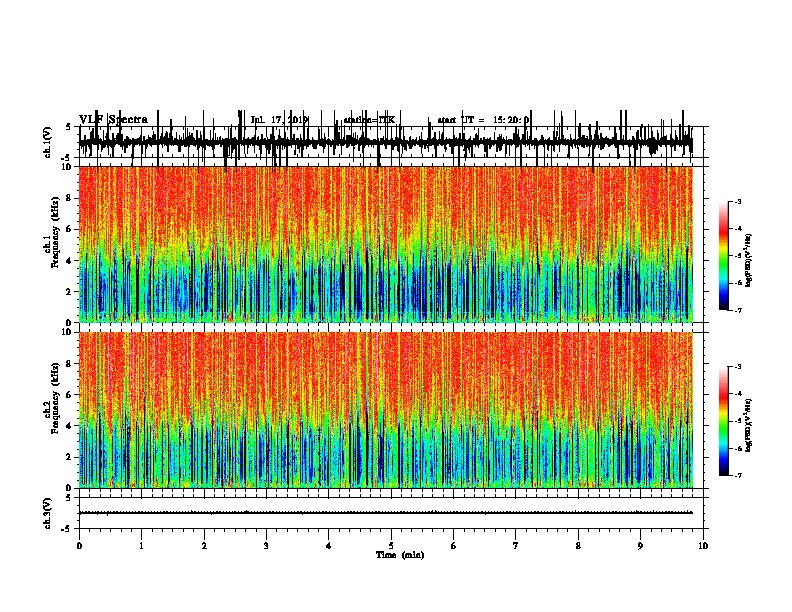
Task: Click the ch.2 spectrogram color bar
Action: [x=724, y=421]
